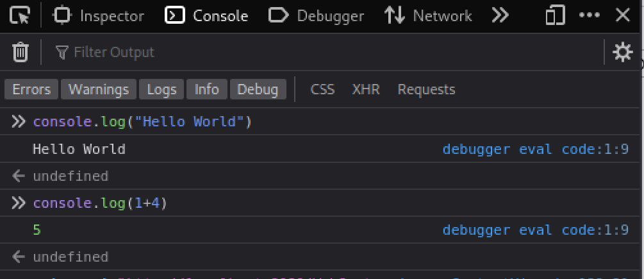
Task: Open the Inspector panel
Action: [x=99, y=16]
